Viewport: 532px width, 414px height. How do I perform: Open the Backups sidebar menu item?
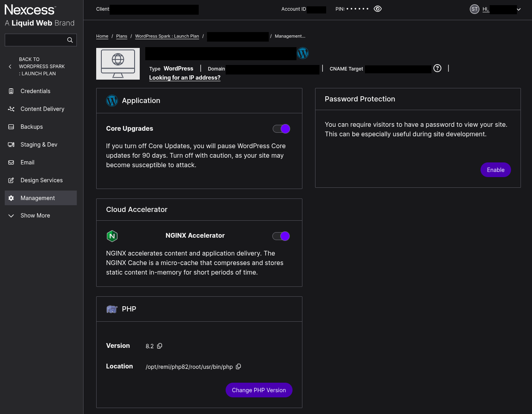(32, 127)
